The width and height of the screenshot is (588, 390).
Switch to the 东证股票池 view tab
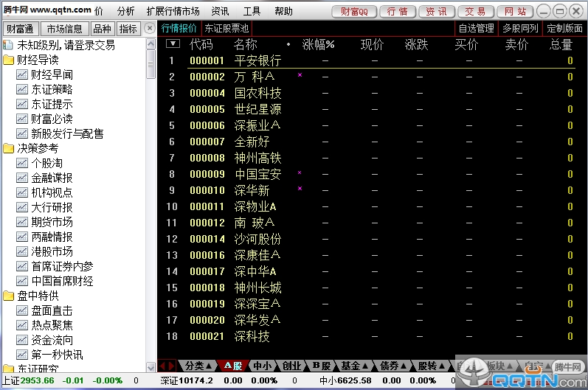coord(226,28)
